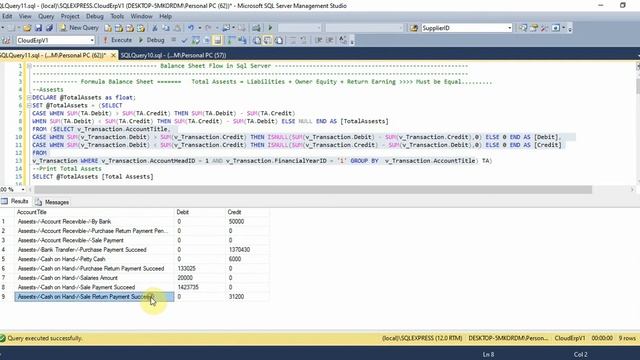Open an Analysis Services DMX Query
The image size is (640, 360).
coord(130,28)
